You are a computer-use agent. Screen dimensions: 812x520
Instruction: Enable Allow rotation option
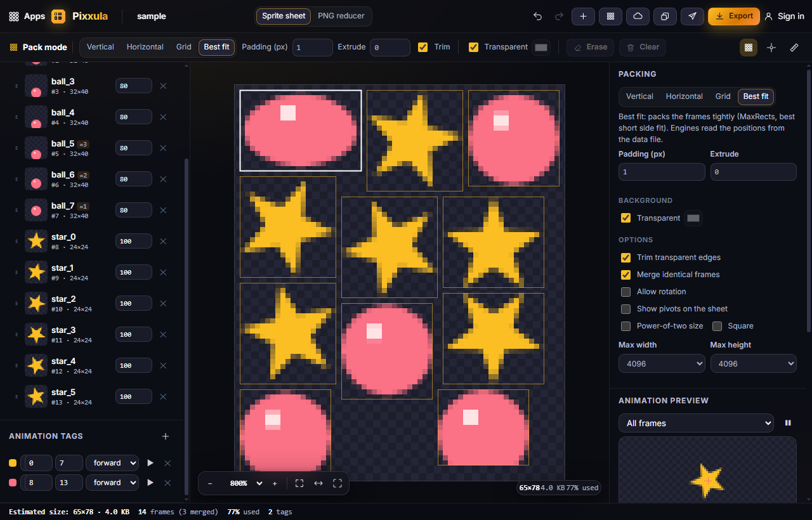625,292
